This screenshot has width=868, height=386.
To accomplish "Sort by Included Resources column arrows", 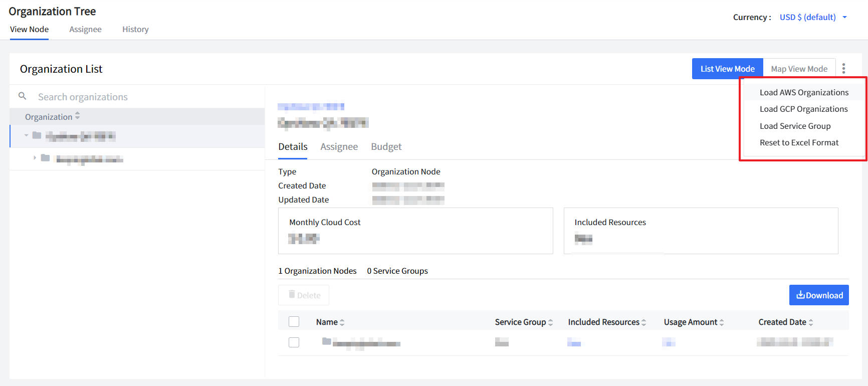I will tap(643, 322).
